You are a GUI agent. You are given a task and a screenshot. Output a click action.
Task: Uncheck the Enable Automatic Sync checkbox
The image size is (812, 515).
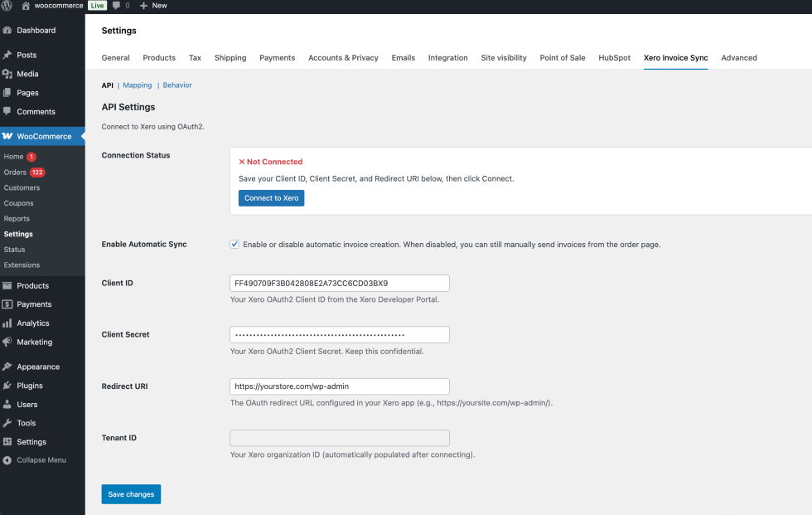(234, 244)
